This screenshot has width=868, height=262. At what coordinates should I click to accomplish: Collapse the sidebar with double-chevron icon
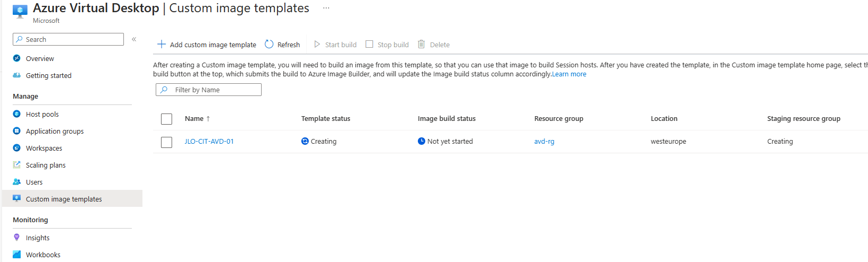click(134, 39)
